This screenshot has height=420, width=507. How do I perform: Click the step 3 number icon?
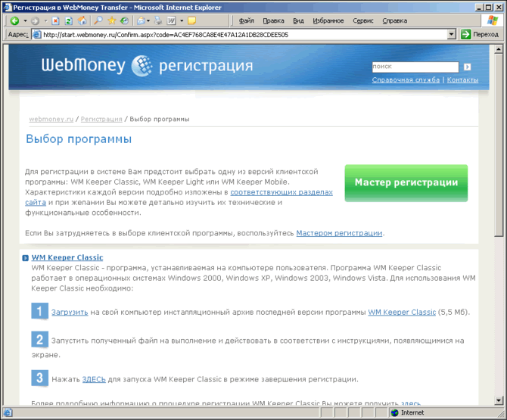[x=40, y=378]
